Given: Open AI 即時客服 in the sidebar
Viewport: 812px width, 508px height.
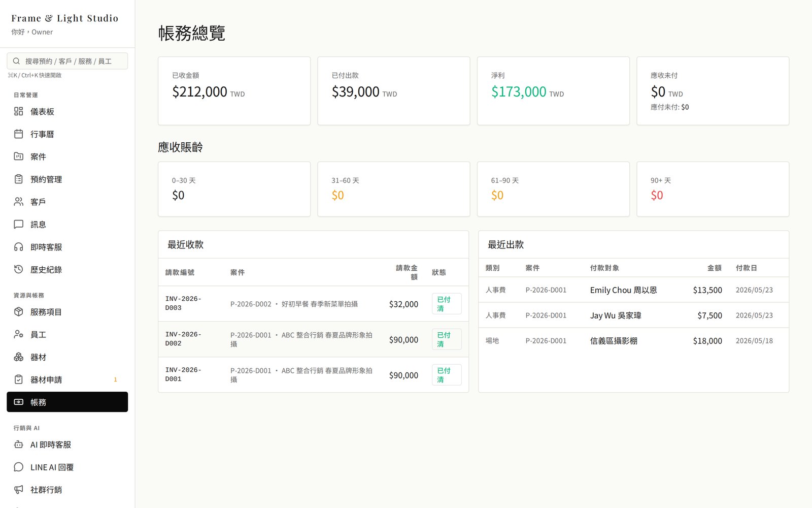Looking at the screenshot, I should click(67, 444).
